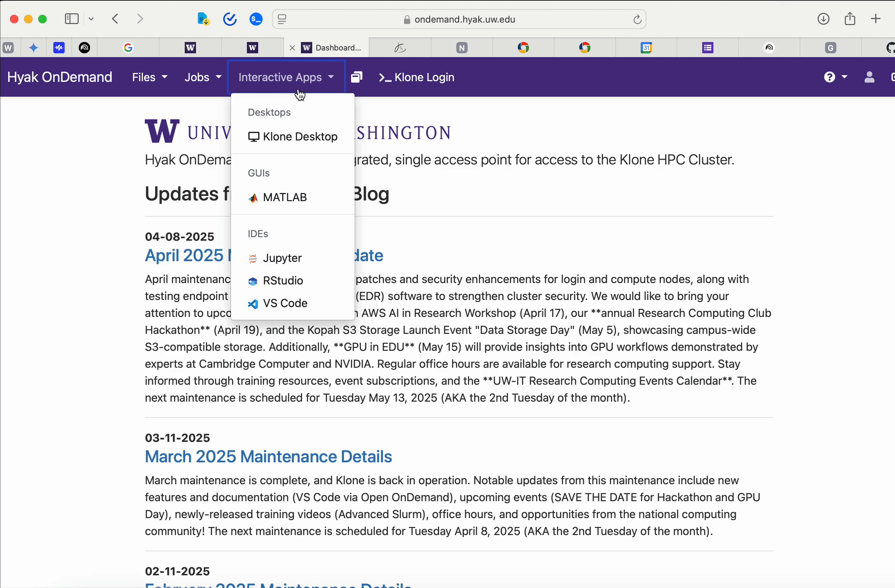
Task: Open the pinned gray W tab
Action: coord(8,48)
